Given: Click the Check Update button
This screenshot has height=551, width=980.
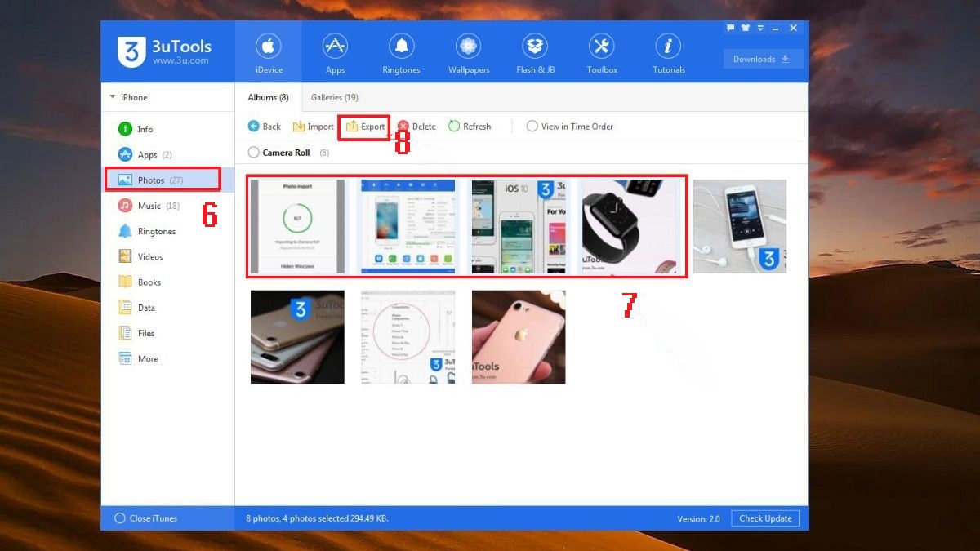Looking at the screenshot, I should point(765,518).
